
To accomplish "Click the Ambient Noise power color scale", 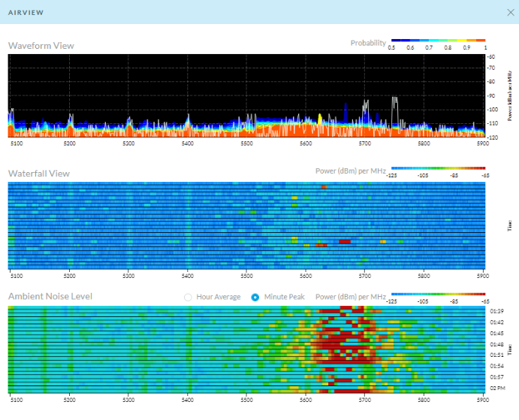I will pyautogui.click(x=438, y=294).
